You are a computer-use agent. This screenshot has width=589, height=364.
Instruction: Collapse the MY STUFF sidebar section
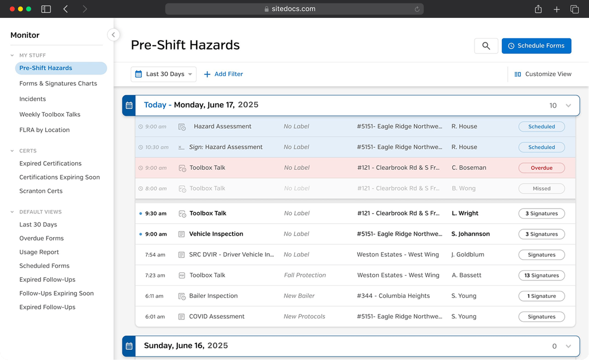[x=12, y=55]
